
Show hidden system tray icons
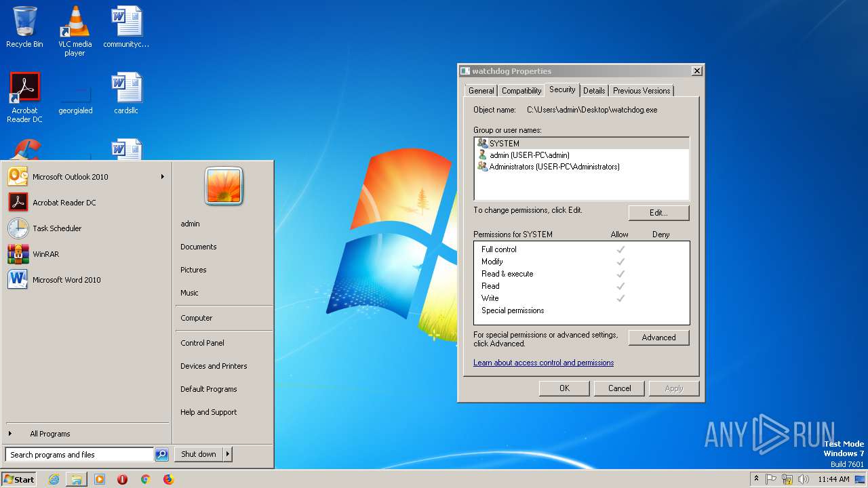point(756,479)
